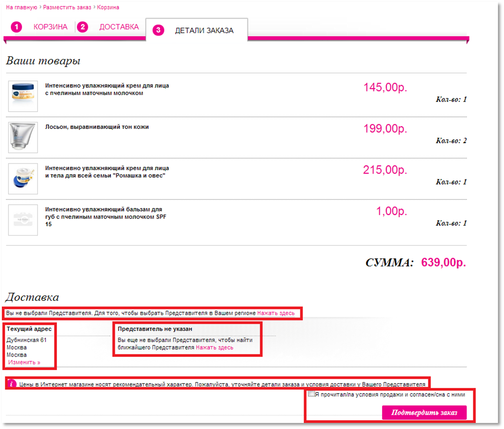Screen dimensions: 504x429
Task: Click the Дубнинская 61 address line
Action: (x=26, y=340)
